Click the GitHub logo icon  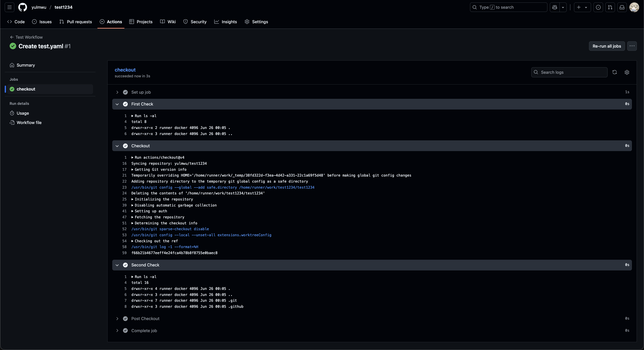[x=23, y=7]
